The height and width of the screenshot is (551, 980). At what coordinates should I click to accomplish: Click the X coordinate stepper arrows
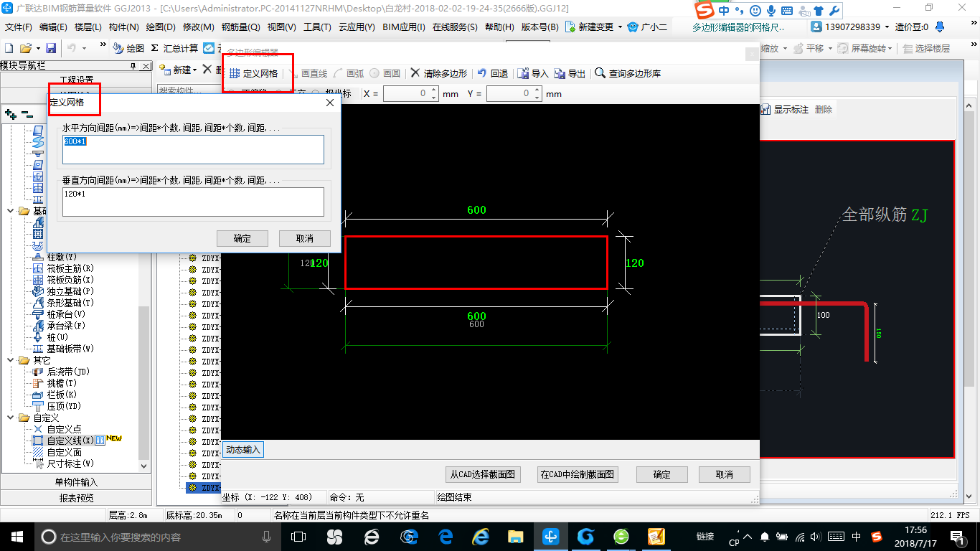[x=433, y=93]
